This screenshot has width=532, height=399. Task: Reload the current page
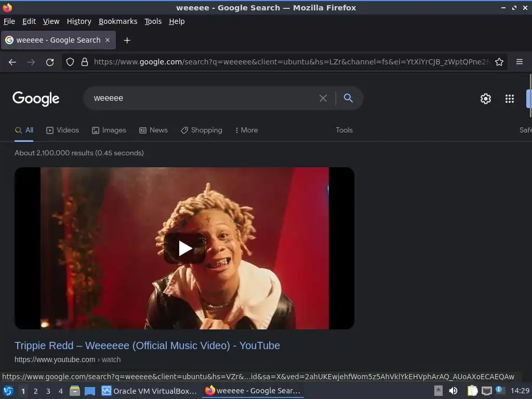click(x=50, y=62)
